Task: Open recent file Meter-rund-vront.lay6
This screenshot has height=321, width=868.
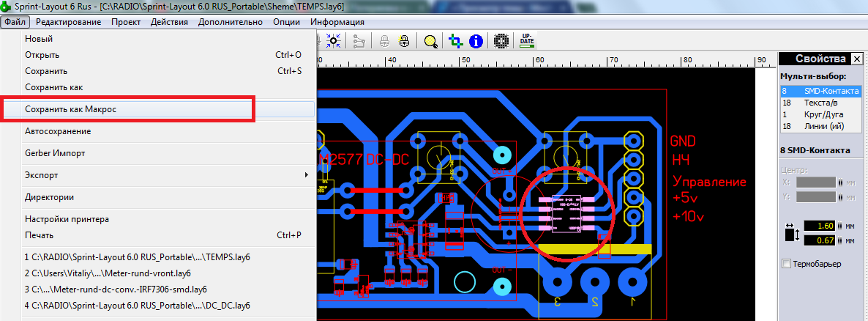Action: (116, 273)
